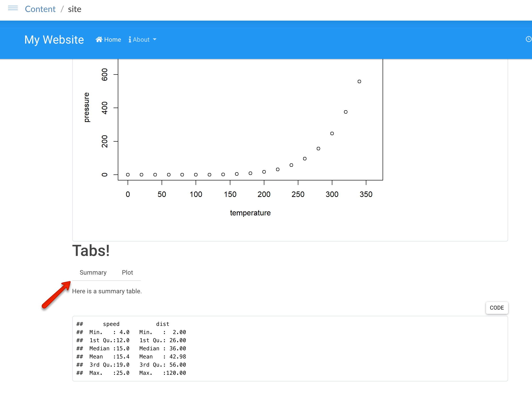Click the highest data point on the scatterplot
The height and width of the screenshot is (404, 532).
359,81
